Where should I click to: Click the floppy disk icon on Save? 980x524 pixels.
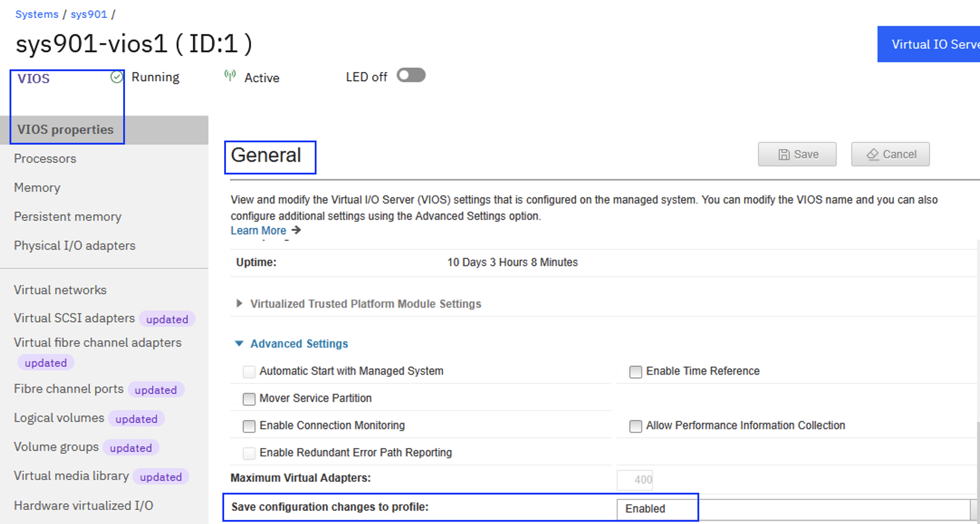pyautogui.click(x=784, y=155)
